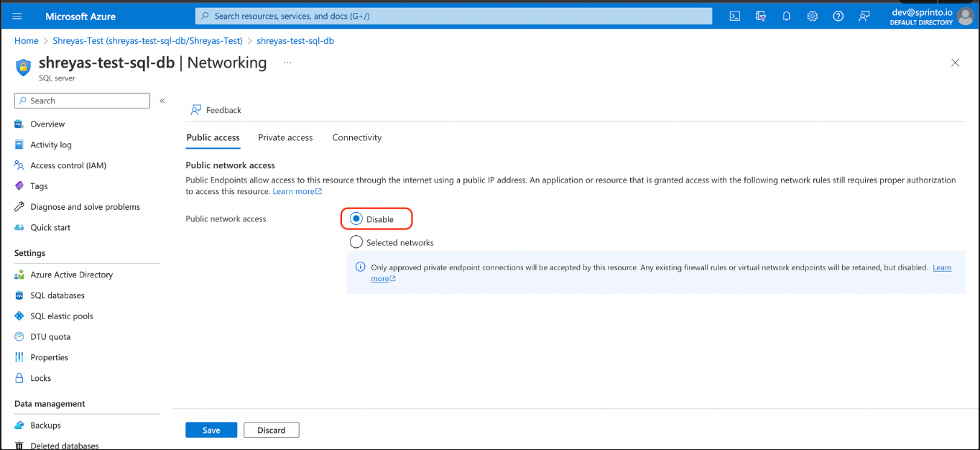Click the Save button

click(x=211, y=430)
